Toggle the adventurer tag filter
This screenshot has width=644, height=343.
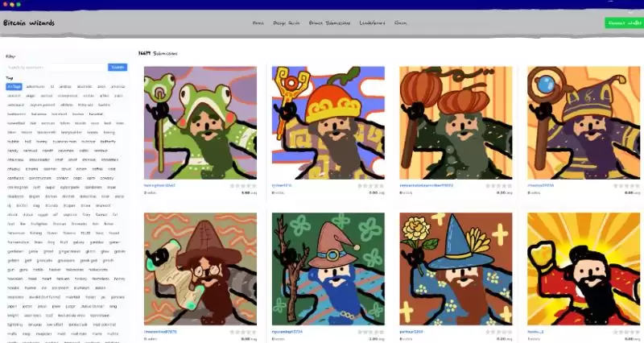point(35,85)
